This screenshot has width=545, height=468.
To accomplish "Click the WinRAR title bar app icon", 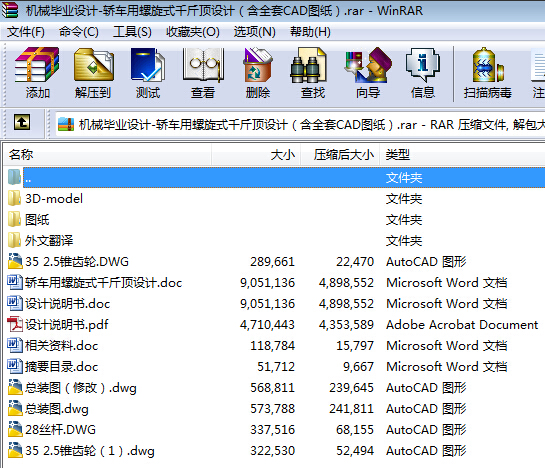I will pyautogui.click(x=10, y=10).
